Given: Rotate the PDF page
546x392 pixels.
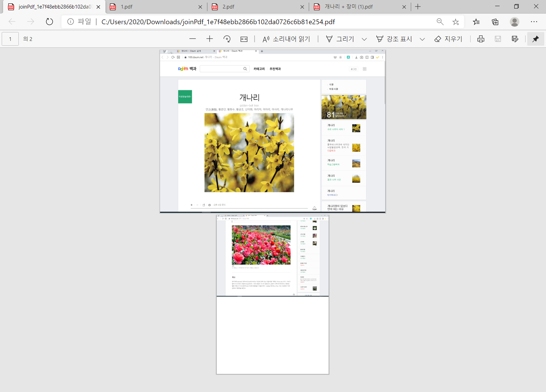Looking at the screenshot, I should pos(227,39).
